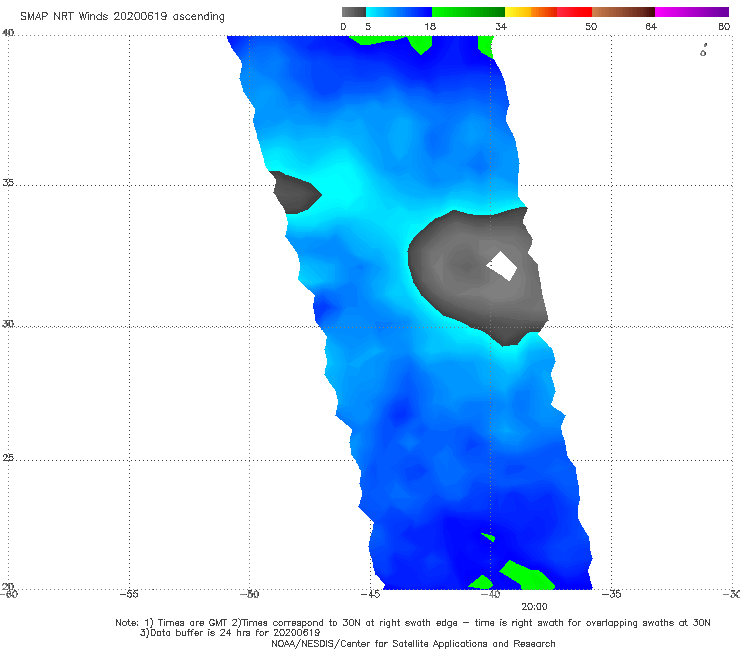Click the colorbar label '34'

[x=501, y=26]
